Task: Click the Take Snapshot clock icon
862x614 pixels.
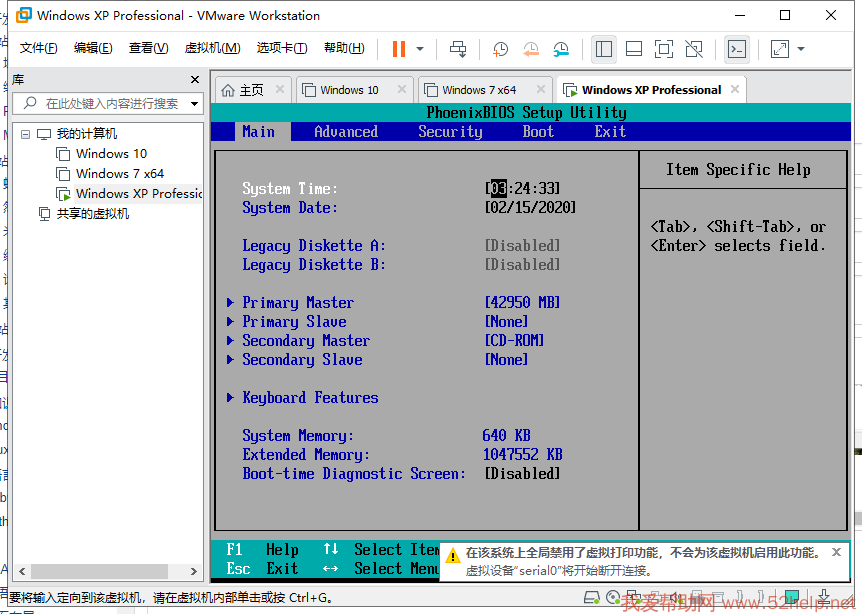Action: [500, 49]
